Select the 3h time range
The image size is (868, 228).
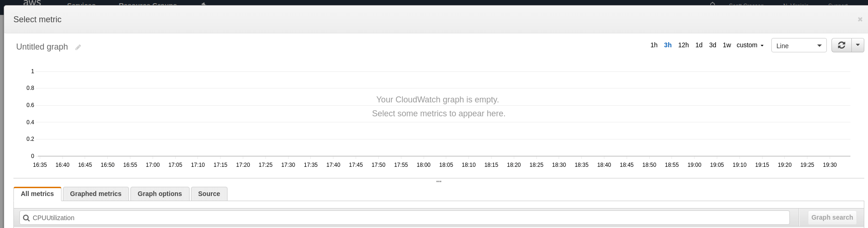tap(668, 45)
